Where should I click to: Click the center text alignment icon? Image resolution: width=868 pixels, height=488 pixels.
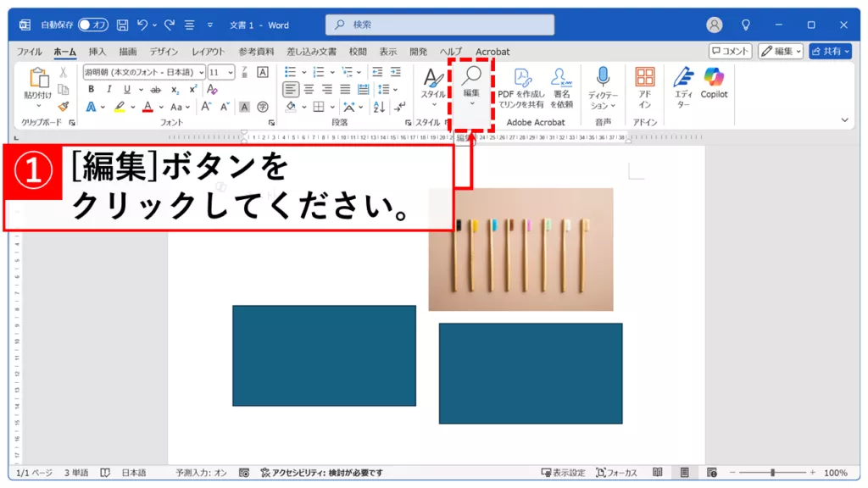[x=309, y=89]
